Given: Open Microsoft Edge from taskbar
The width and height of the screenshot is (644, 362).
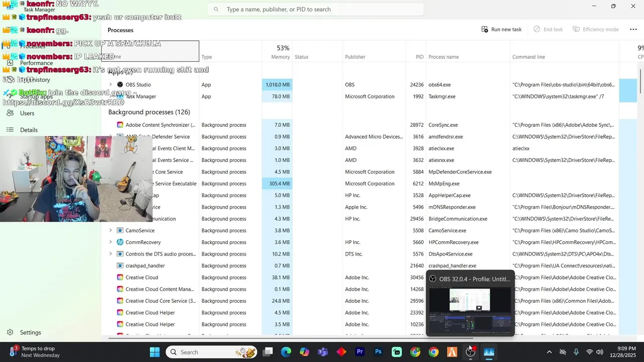Looking at the screenshot, I should (286, 352).
